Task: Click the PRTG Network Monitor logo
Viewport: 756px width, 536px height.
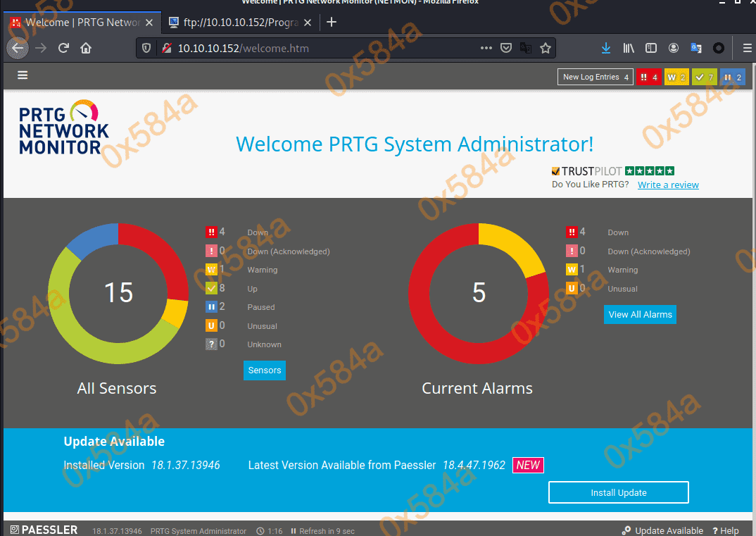Action: click(63, 127)
